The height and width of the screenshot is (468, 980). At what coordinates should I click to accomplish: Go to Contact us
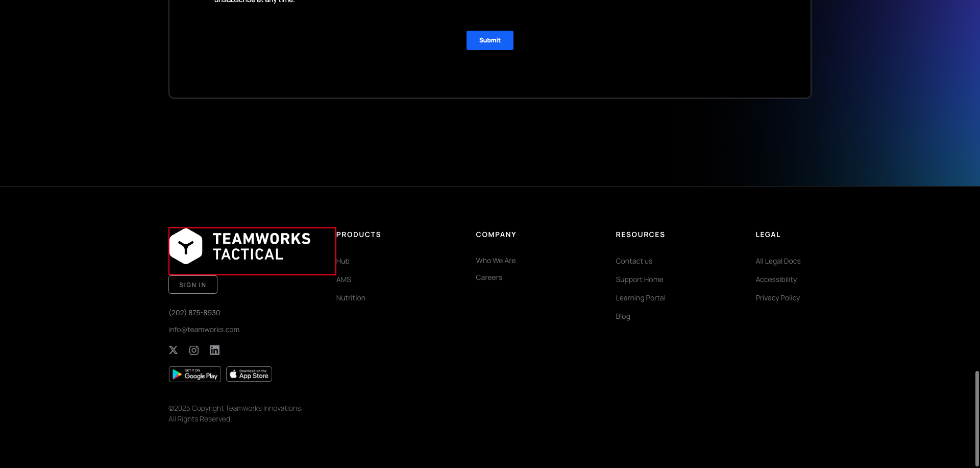[x=633, y=261]
